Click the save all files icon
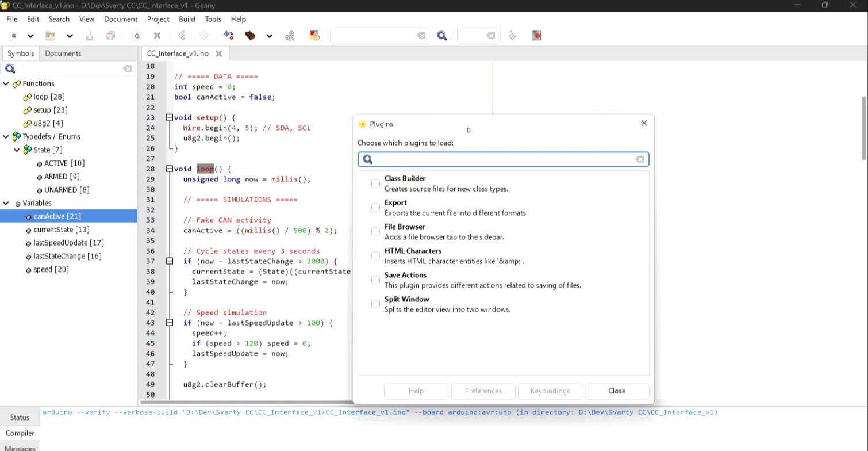 click(x=111, y=36)
